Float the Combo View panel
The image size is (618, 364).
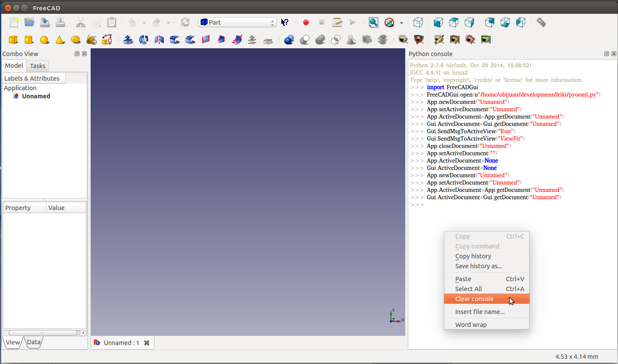(77, 54)
